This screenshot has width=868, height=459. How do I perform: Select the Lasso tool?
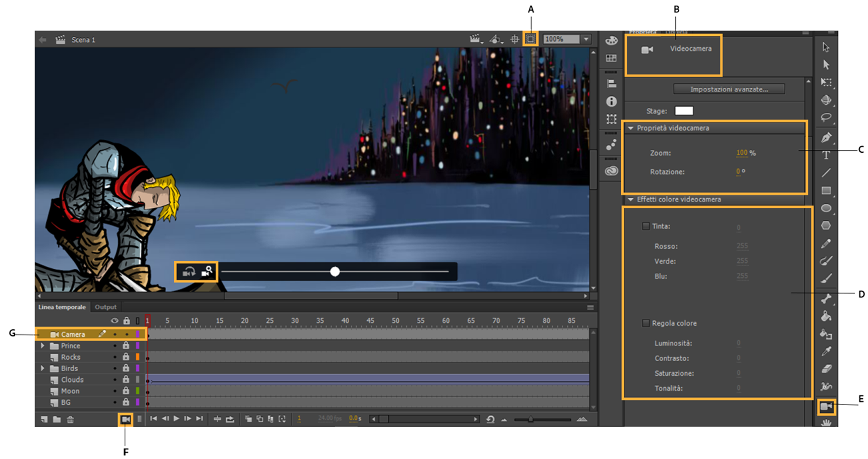click(826, 118)
